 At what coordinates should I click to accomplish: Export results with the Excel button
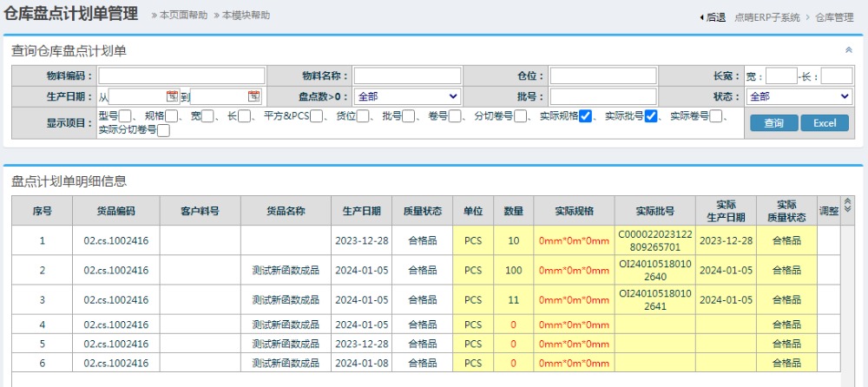(824, 123)
